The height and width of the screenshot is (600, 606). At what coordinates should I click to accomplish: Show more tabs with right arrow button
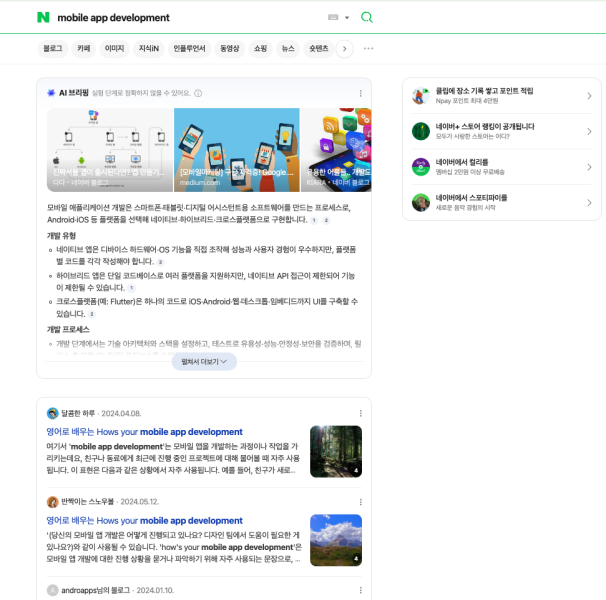pyautogui.click(x=344, y=49)
